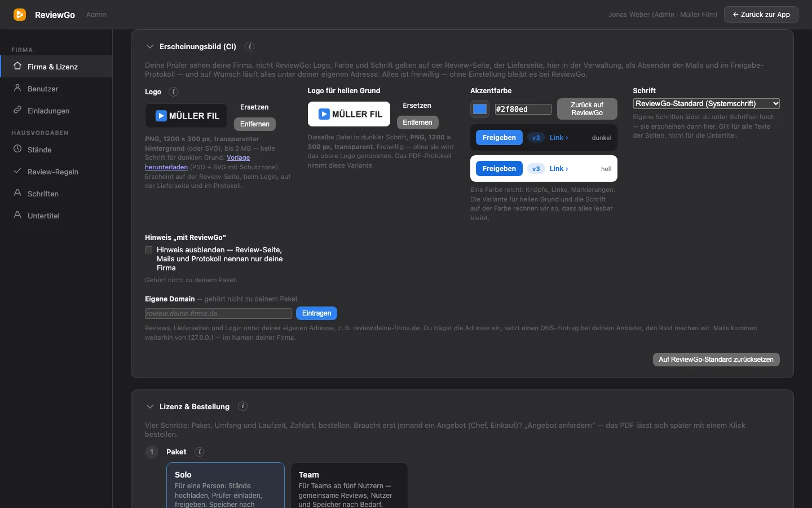The height and width of the screenshot is (508, 812).
Task: Enable Hinweis ausblenden checkbox
Action: pyautogui.click(x=149, y=250)
